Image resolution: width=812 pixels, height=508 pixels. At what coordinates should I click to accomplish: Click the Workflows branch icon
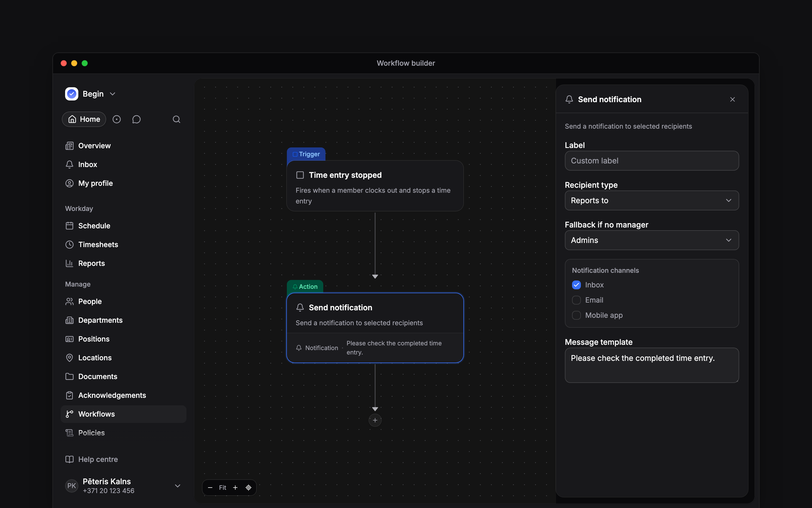(70, 414)
